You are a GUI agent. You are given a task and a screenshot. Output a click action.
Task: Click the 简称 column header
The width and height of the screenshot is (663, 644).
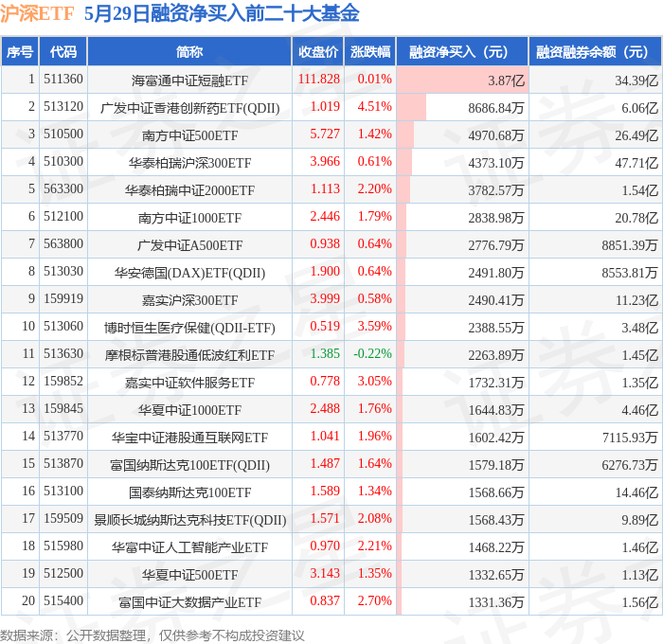[x=189, y=51]
